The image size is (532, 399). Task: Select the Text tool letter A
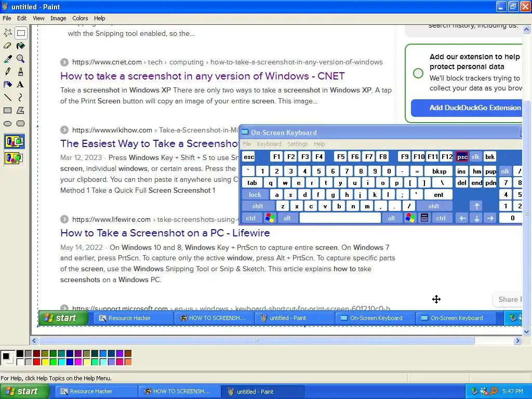pos(21,85)
